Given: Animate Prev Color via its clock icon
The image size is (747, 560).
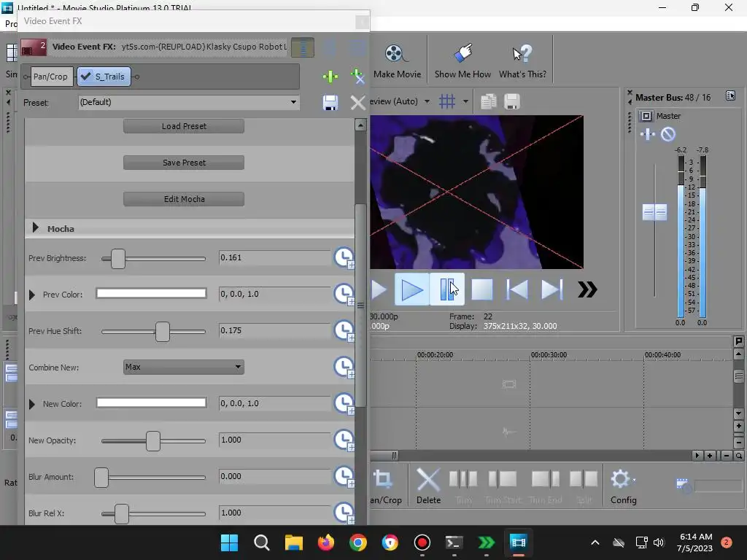Looking at the screenshot, I should pos(344,295).
